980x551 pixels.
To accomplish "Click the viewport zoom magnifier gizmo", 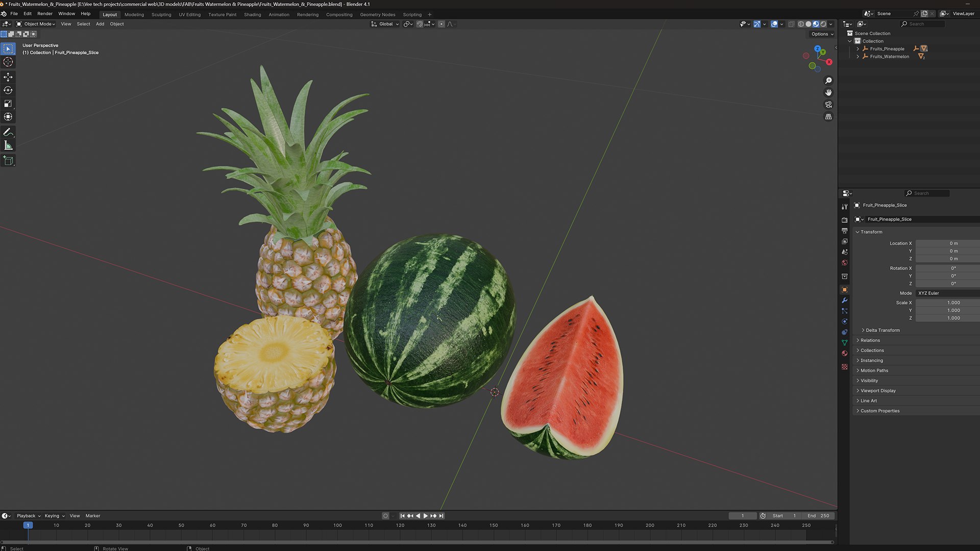I will 828,81.
